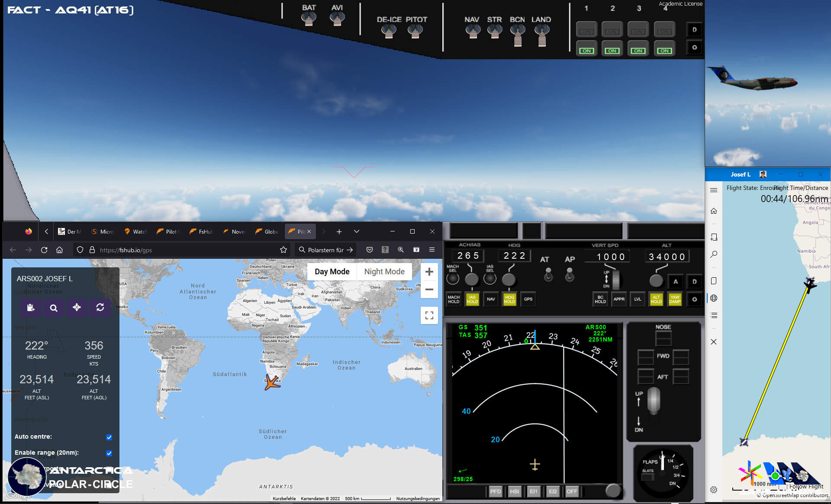Engage the BC HOLD button
This screenshot has height=504, width=831.
pos(600,299)
